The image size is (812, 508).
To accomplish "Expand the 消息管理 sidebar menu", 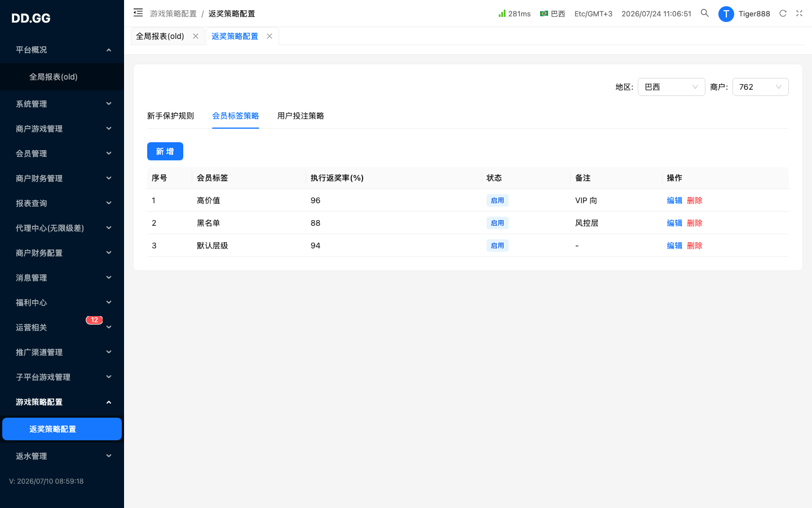I will click(62, 278).
